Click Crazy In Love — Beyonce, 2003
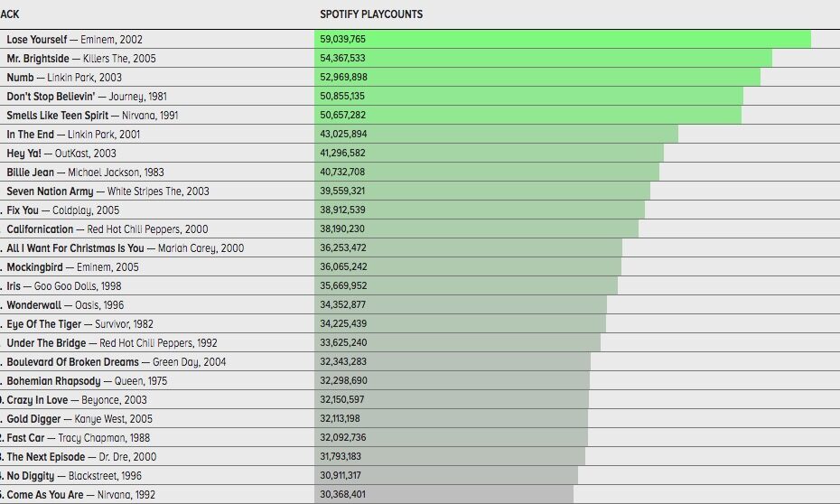Viewport: 840px width, 504px height. click(x=77, y=400)
